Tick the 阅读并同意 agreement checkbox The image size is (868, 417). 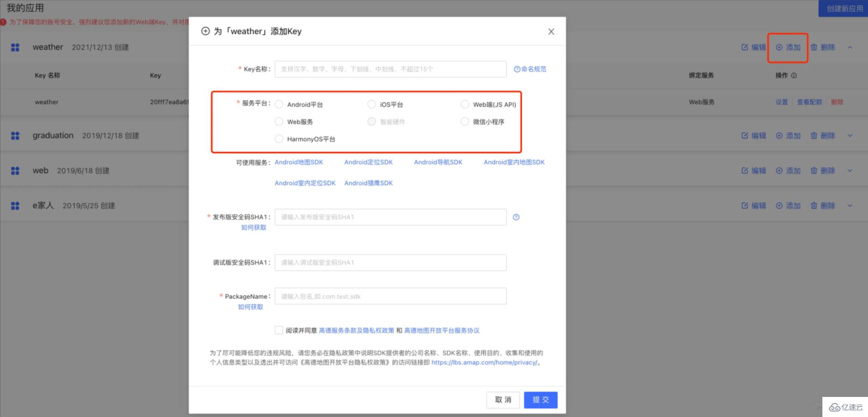pyautogui.click(x=279, y=330)
